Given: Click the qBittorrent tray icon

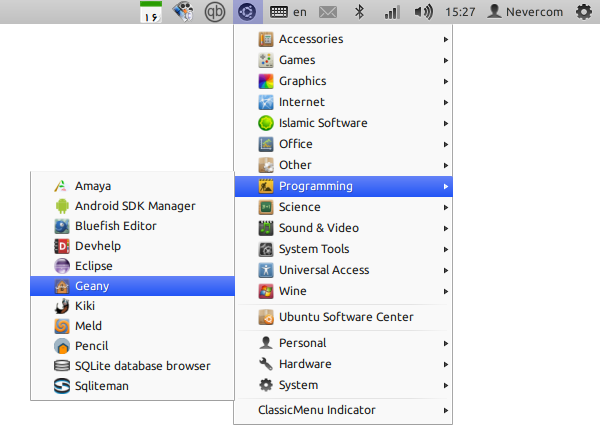Looking at the screenshot, I should (x=215, y=12).
